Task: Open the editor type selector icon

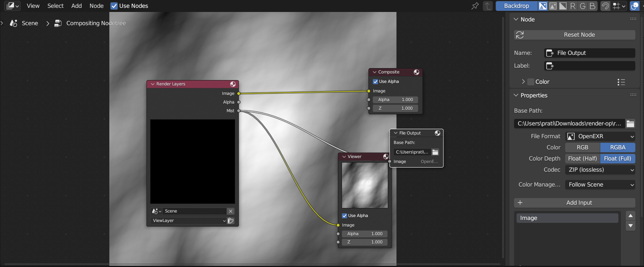Action: 13,6
